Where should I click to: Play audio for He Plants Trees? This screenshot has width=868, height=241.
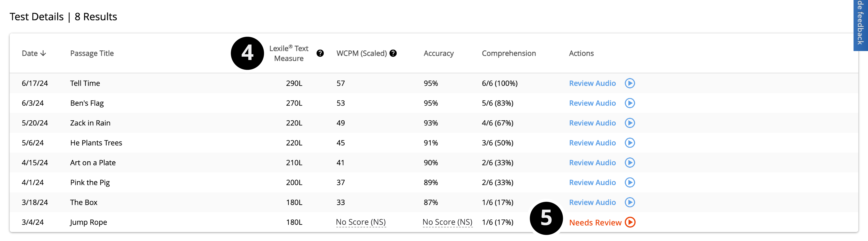(629, 143)
